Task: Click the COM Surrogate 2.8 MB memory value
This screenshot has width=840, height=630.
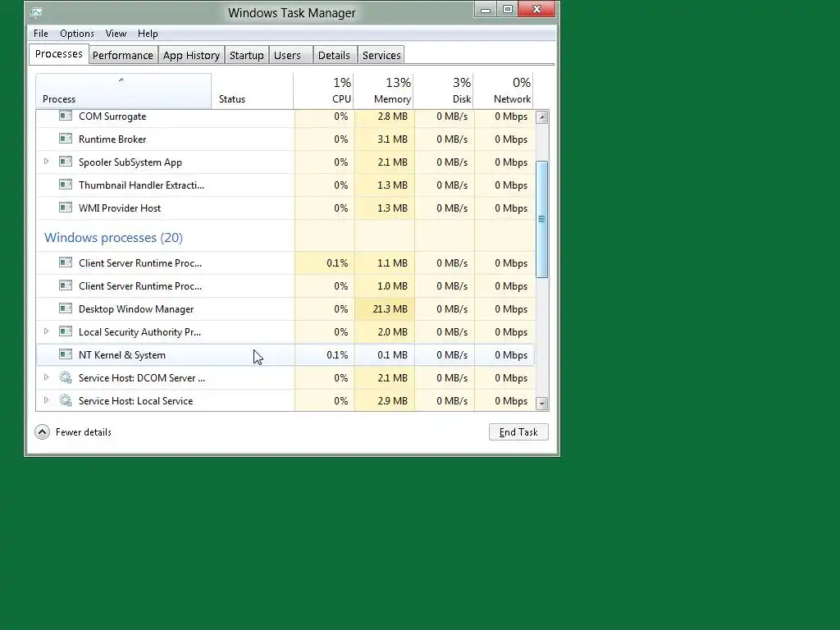Action: (x=392, y=116)
